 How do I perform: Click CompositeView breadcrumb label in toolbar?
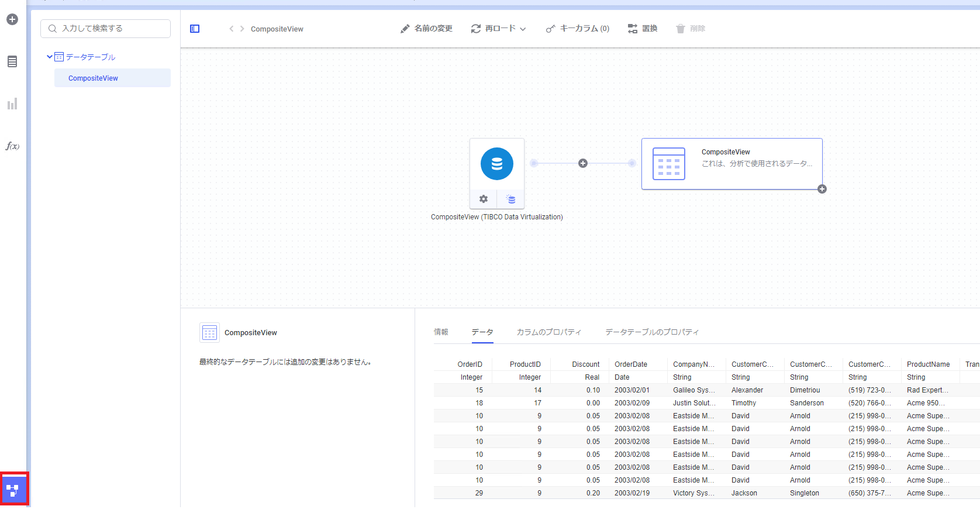pos(277,29)
